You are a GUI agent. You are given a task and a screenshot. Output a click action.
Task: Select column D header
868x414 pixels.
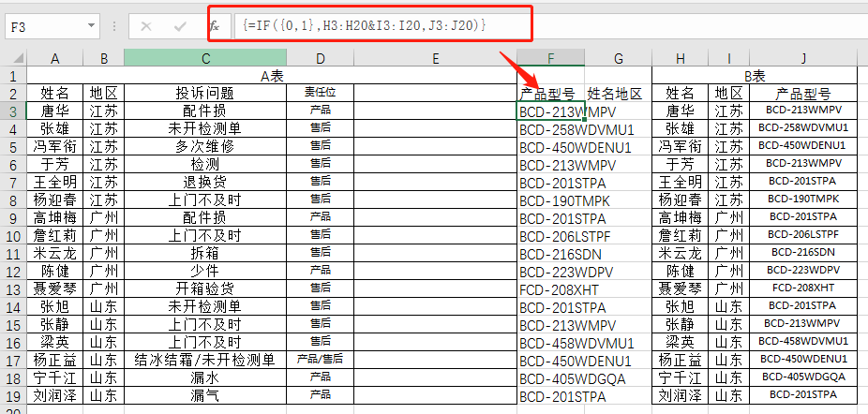point(320,59)
